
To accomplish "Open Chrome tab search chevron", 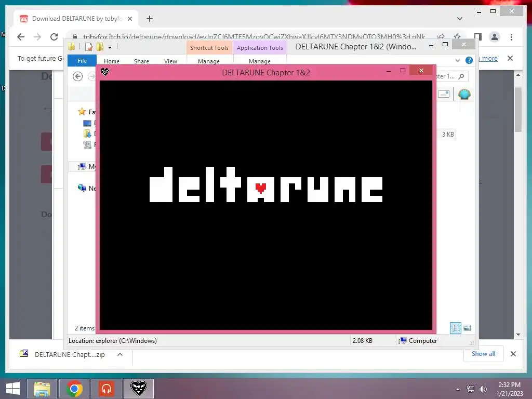I will coord(460,19).
